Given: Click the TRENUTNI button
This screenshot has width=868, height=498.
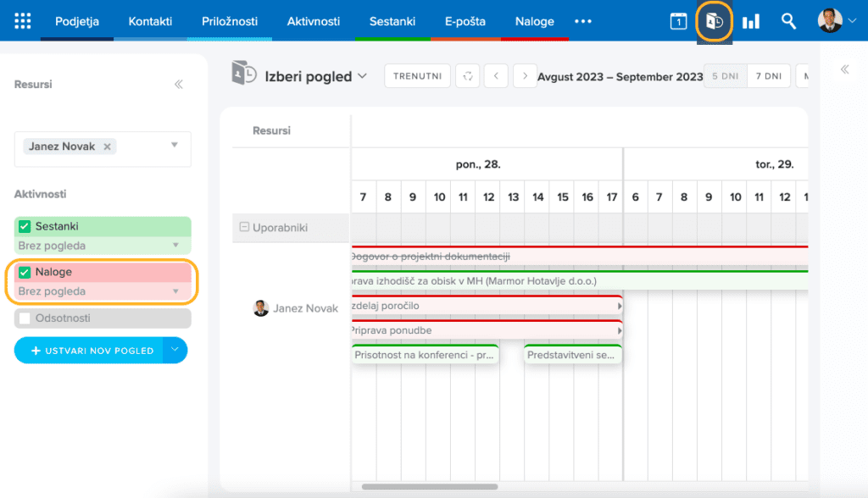Looking at the screenshot, I should point(417,76).
